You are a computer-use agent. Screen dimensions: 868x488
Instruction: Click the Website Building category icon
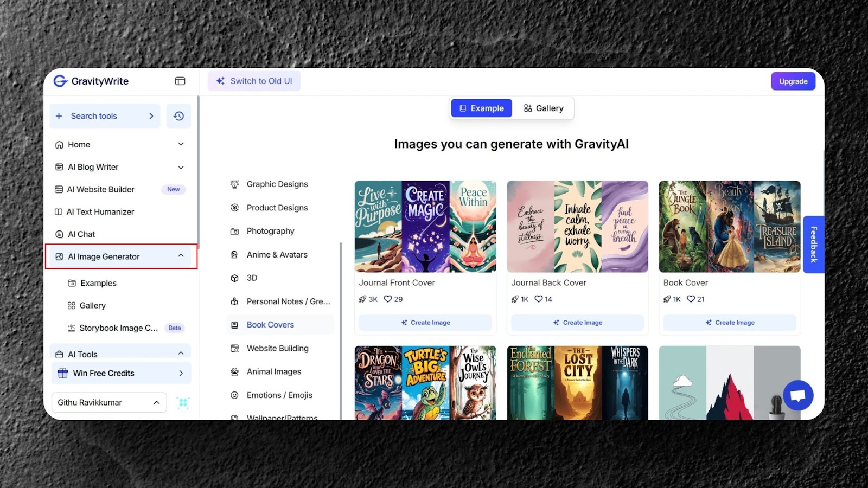tap(234, 349)
